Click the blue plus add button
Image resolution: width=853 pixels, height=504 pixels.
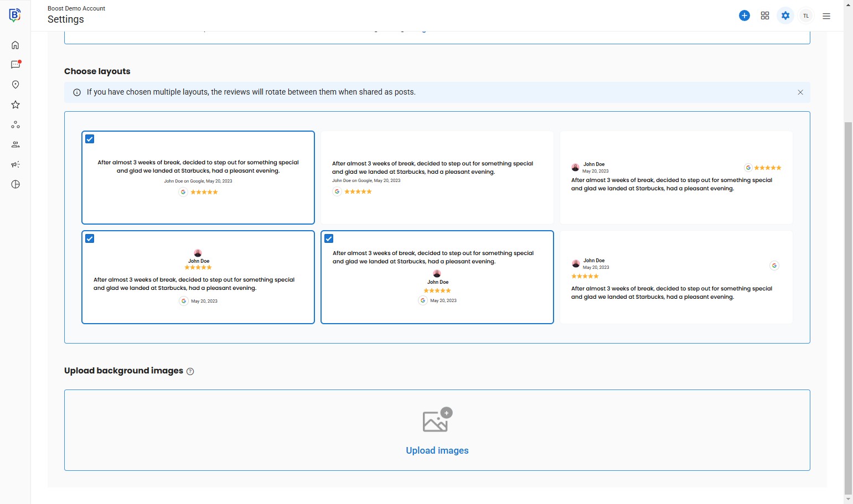745,15
